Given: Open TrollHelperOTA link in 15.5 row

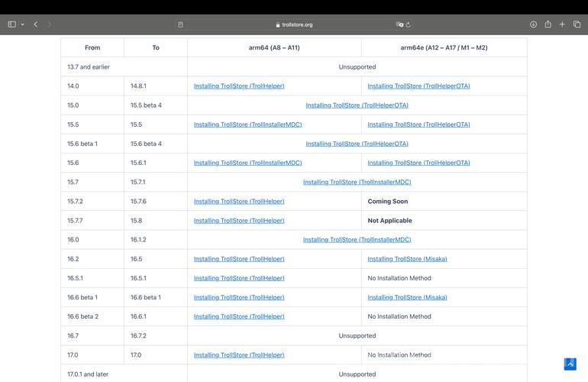Looking at the screenshot, I should 418,125.
